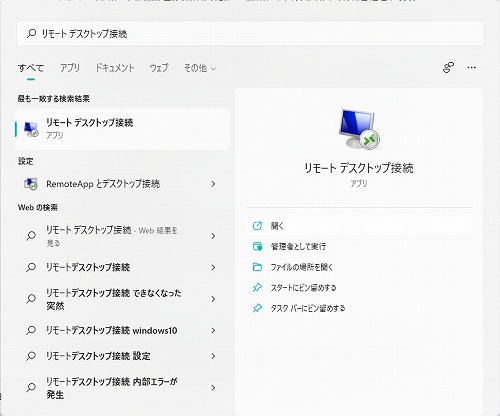Click search icon of windows10 suggestion
Viewport: 500px width, 416px height.
(x=31, y=330)
